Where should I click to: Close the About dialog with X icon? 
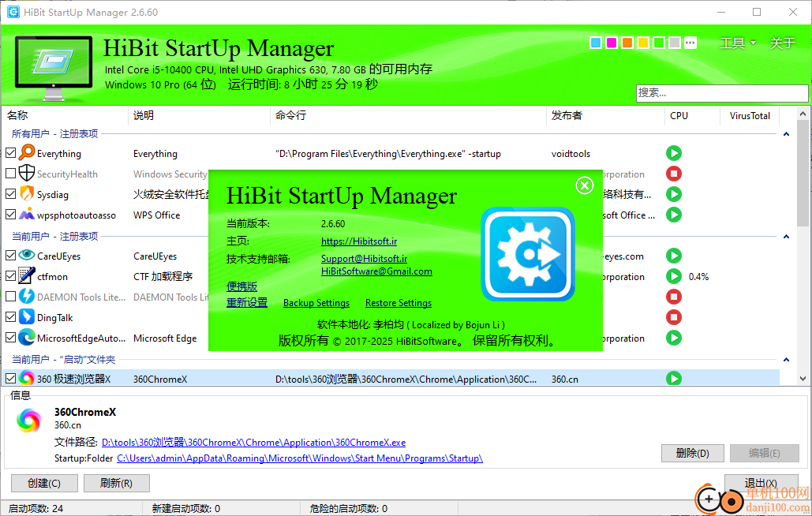pos(585,185)
